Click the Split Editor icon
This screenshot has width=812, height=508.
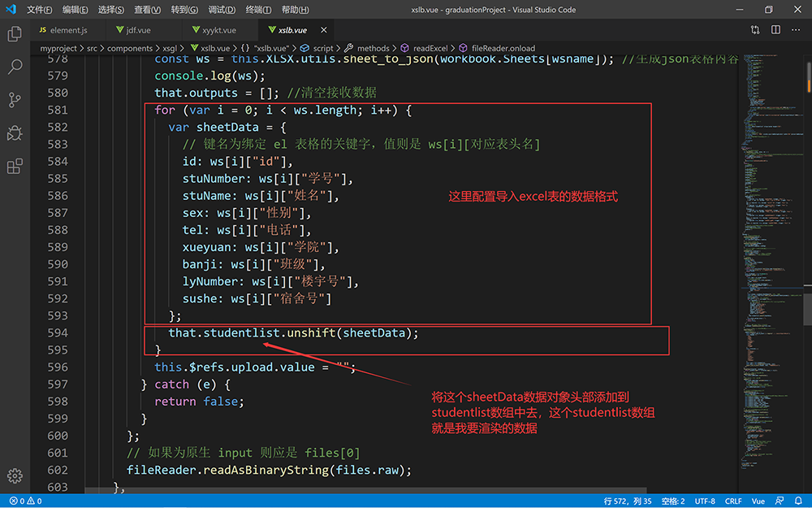click(x=777, y=28)
